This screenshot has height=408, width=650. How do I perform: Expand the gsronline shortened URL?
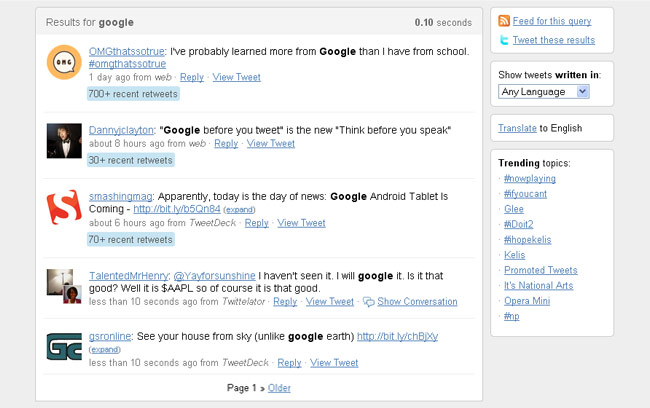105,350
